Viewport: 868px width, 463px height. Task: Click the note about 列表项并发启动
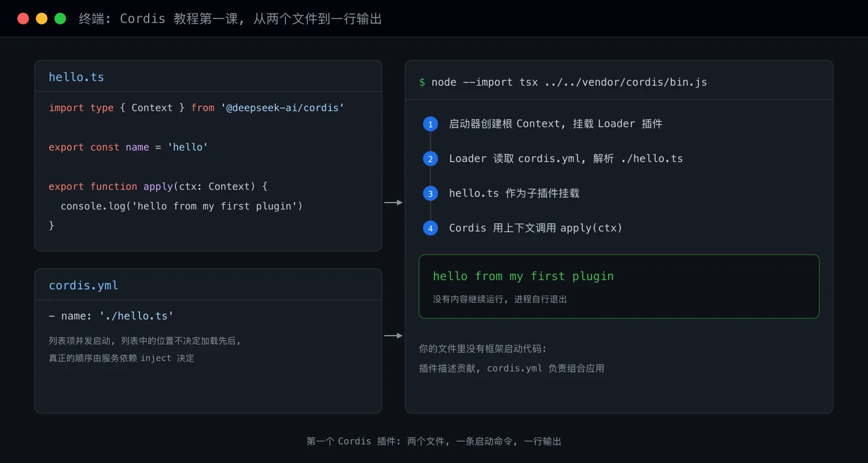click(145, 341)
